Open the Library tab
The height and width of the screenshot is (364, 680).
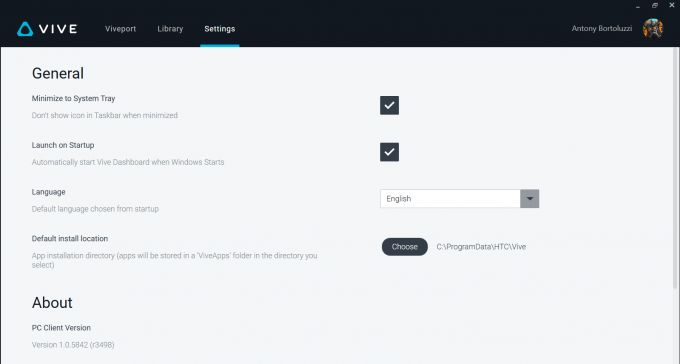(x=170, y=29)
